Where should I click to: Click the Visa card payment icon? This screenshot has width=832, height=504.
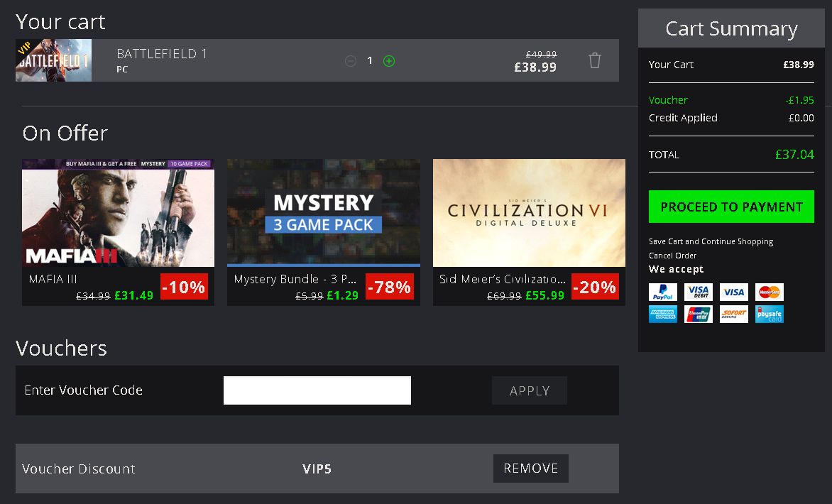[734, 292]
